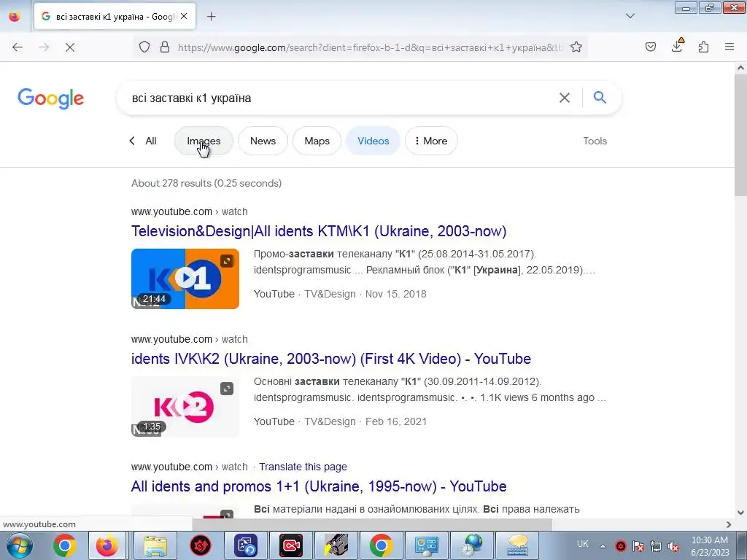Image resolution: width=747 pixels, height=560 pixels.
Task: Open tracking protection shield icon
Action: click(x=144, y=47)
